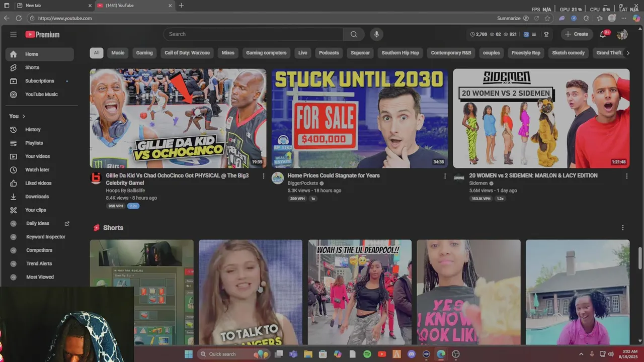644x362 pixels.
Task: Open the Stuck Until 2030 thumbnail
Action: 360,118
